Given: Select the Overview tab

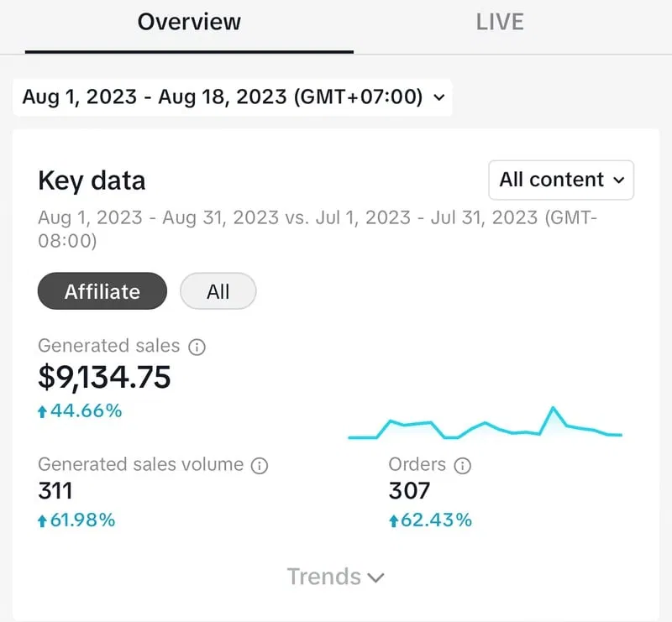Looking at the screenshot, I should tap(188, 22).
